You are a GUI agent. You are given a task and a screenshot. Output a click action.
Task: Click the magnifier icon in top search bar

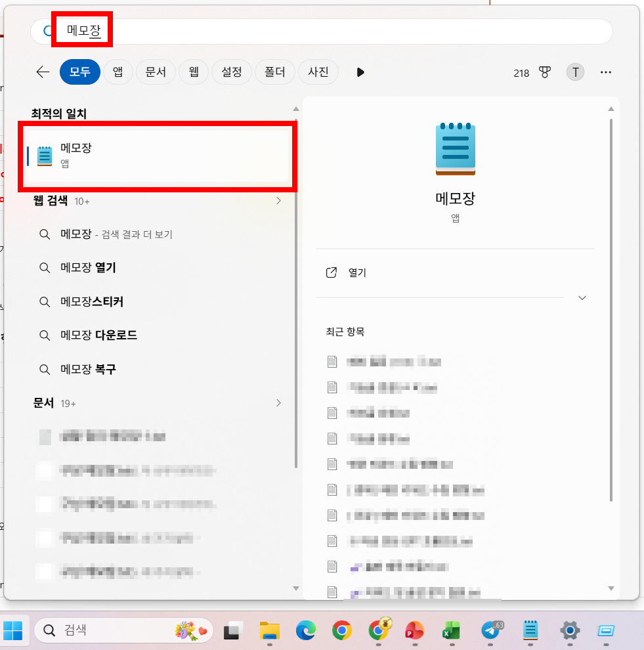(x=48, y=31)
